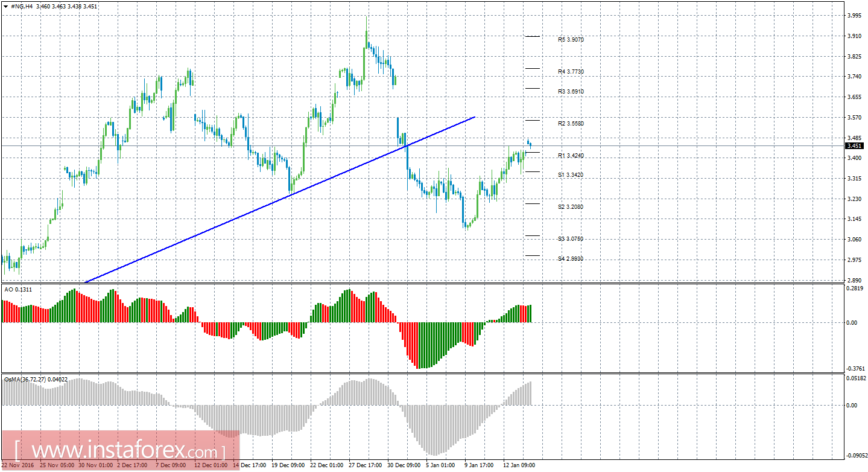Select the OsMA(36,72,27) indicator label

pyautogui.click(x=35, y=380)
